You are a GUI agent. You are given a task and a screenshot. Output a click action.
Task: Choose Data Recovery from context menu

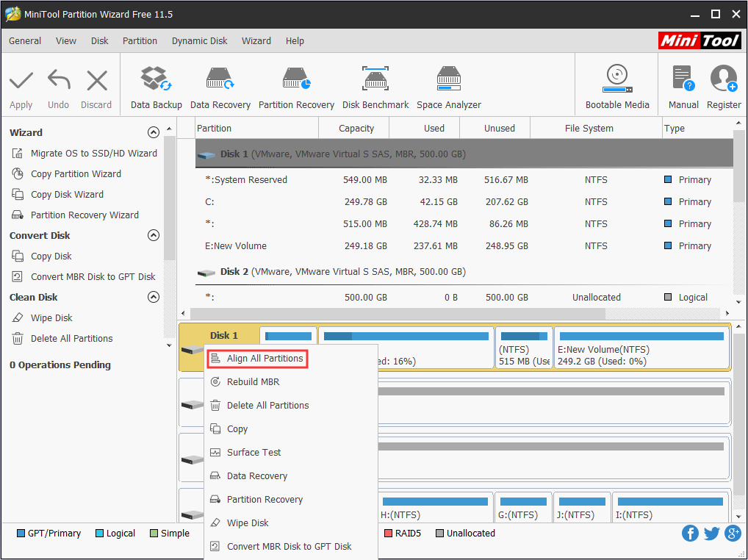click(291, 475)
